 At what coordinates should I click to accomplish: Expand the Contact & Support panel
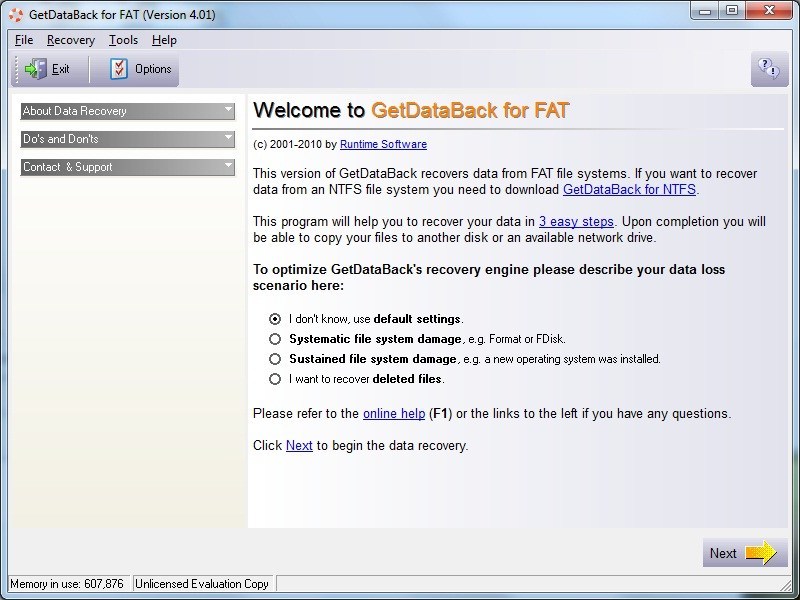(x=127, y=167)
